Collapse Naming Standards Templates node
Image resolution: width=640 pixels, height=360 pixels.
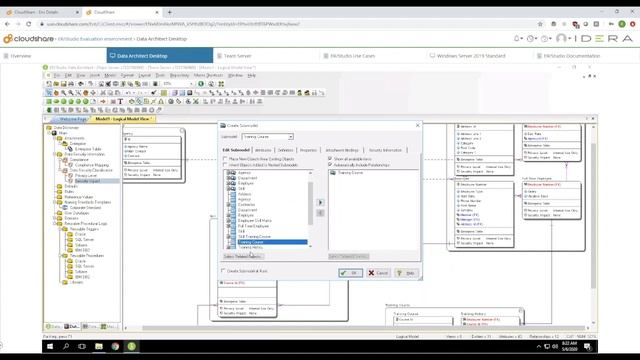tap(55, 202)
